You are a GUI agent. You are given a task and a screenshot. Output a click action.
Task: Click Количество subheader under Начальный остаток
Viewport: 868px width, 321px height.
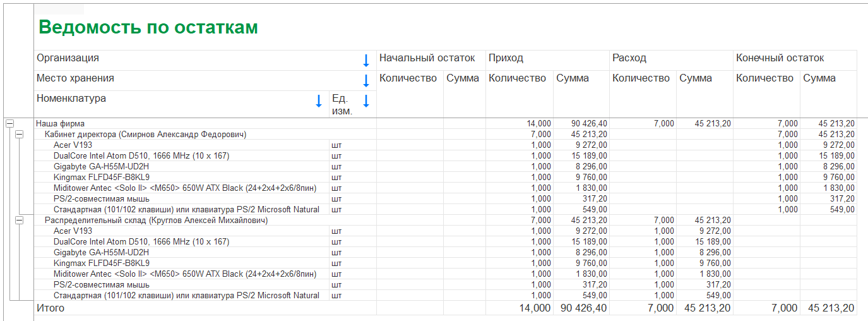(x=410, y=94)
